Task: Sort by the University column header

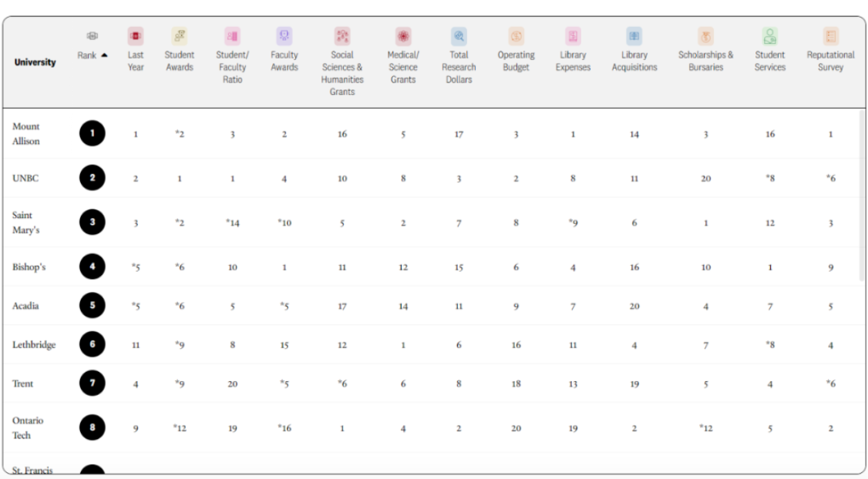Action: tap(35, 62)
